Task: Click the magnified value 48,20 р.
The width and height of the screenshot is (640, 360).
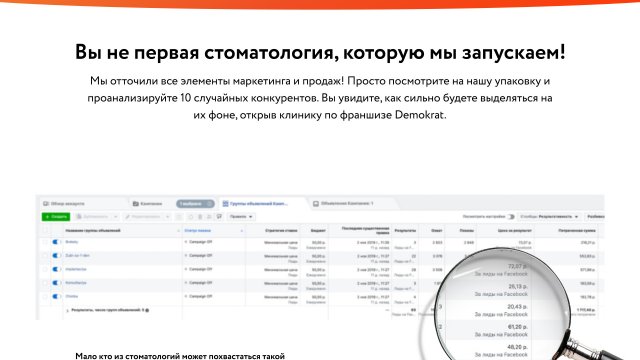Action: pyautogui.click(x=518, y=347)
